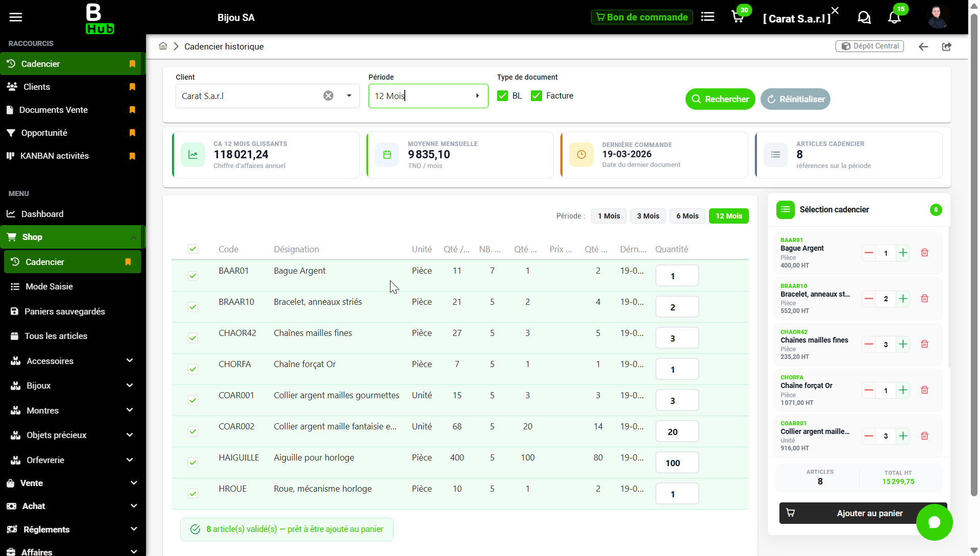Open Paniers sauvegardés menu item
The height and width of the screenshot is (556, 980).
64,311
